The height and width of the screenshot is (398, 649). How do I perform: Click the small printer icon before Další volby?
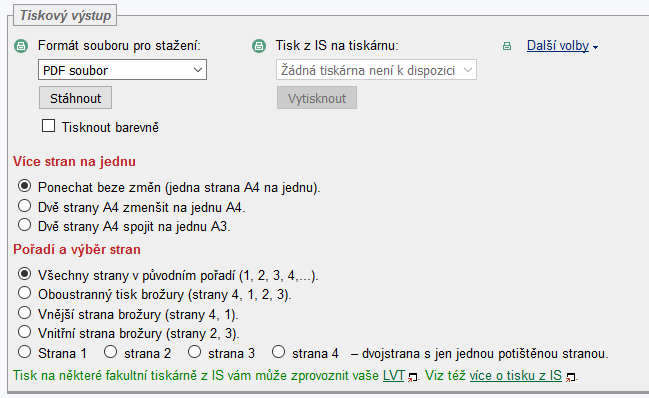point(507,46)
